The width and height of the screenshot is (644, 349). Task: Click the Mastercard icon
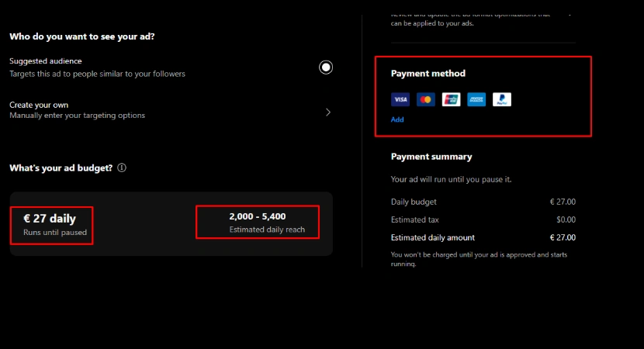(425, 99)
